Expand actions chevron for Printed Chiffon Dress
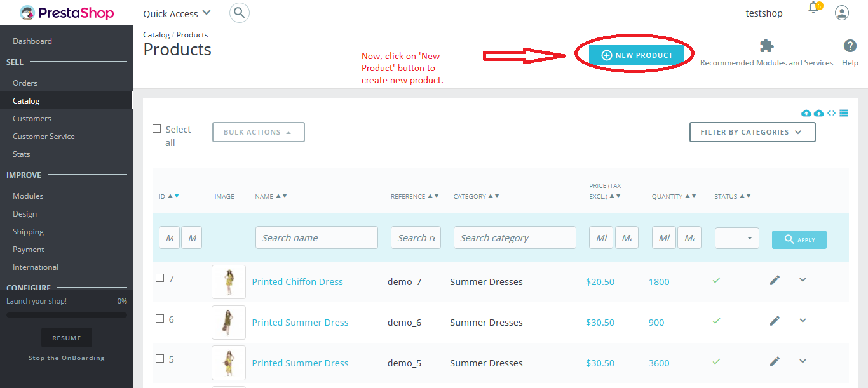Screen dimensions: 868x388 [x=803, y=279]
